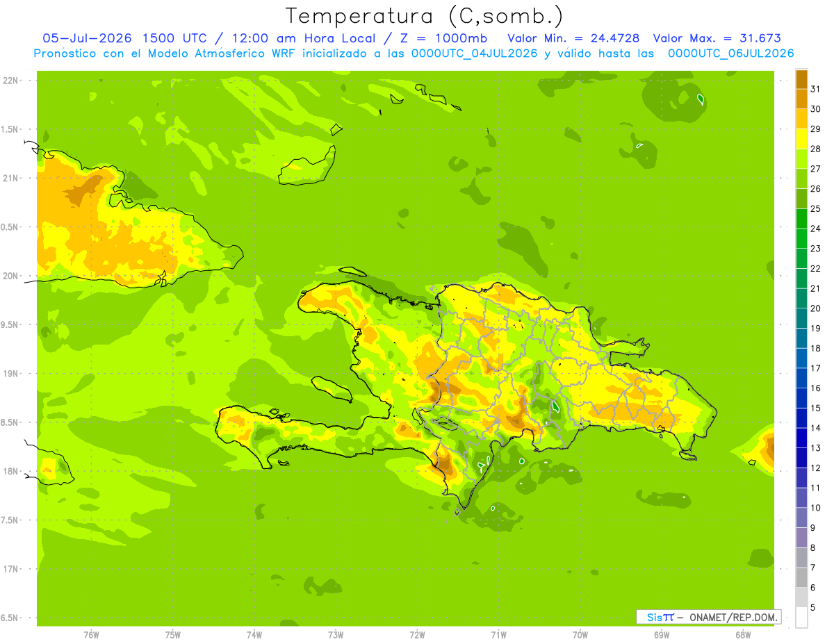Select the green swatch between 26 and 27

click(x=802, y=179)
